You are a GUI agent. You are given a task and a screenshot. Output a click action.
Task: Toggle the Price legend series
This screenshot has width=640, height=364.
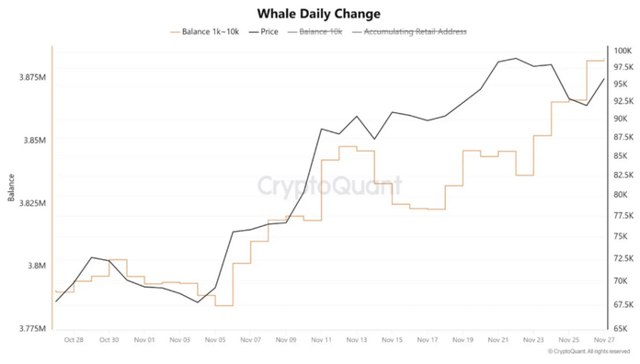pyautogui.click(x=264, y=32)
